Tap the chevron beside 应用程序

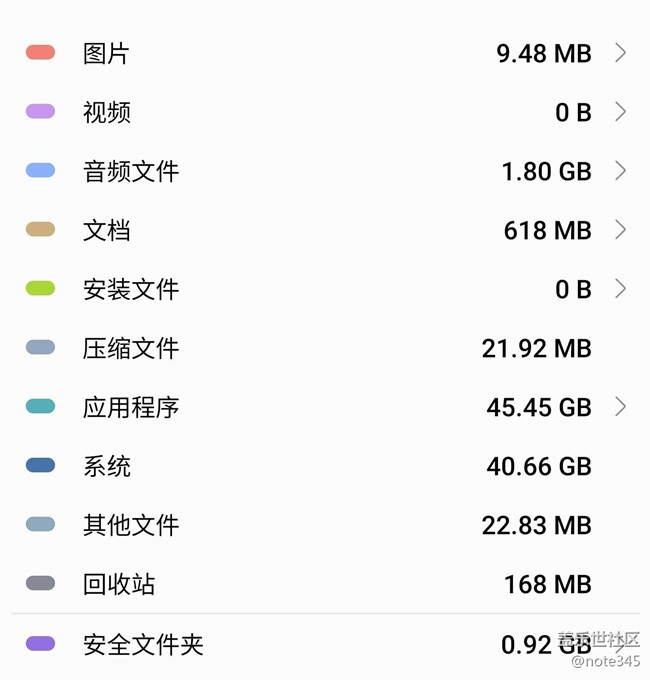pos(620,407)
